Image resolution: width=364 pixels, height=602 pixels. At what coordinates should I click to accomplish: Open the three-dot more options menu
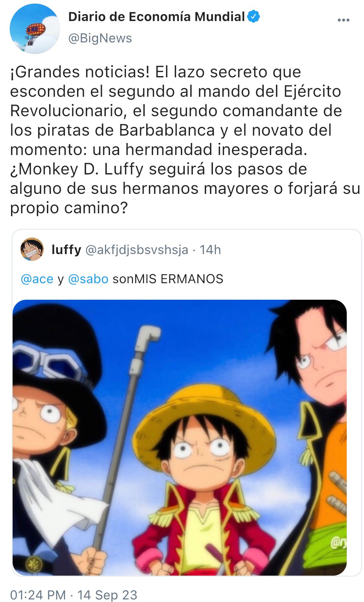point(343,20)
